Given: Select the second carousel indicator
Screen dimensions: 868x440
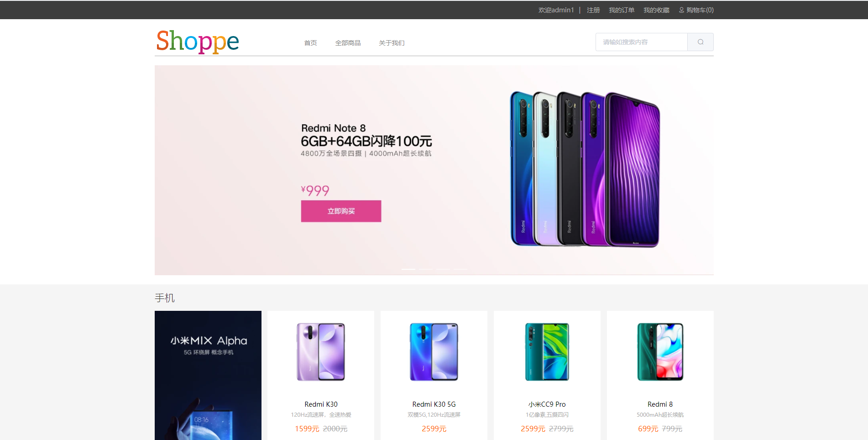Looking at the screenshot, I should tap(426, 269).
